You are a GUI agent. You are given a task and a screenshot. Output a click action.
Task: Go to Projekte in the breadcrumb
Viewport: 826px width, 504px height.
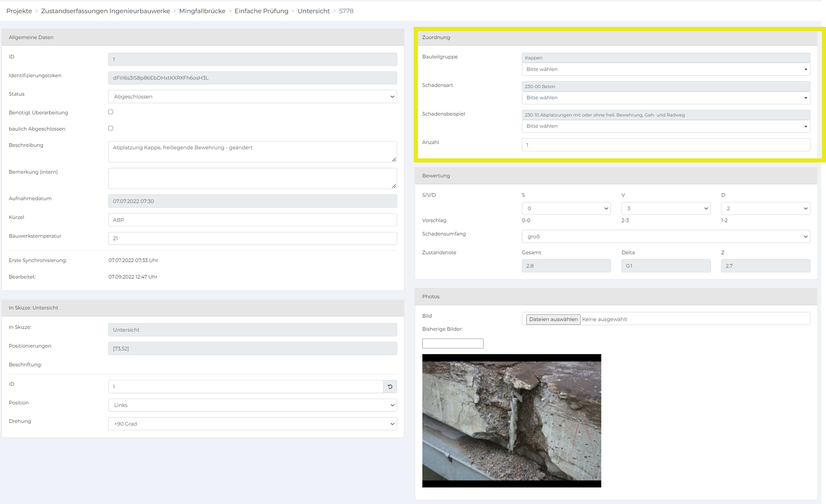point(19,11)
